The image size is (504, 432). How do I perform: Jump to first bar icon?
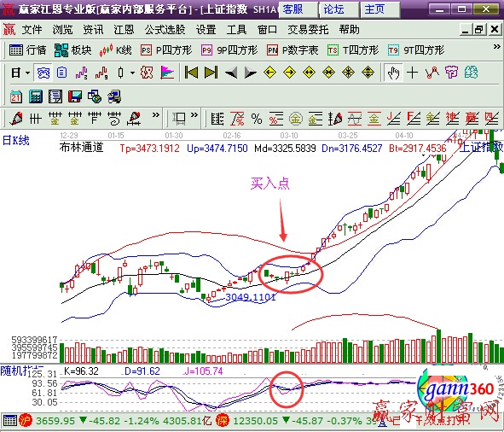click(191, 73)
